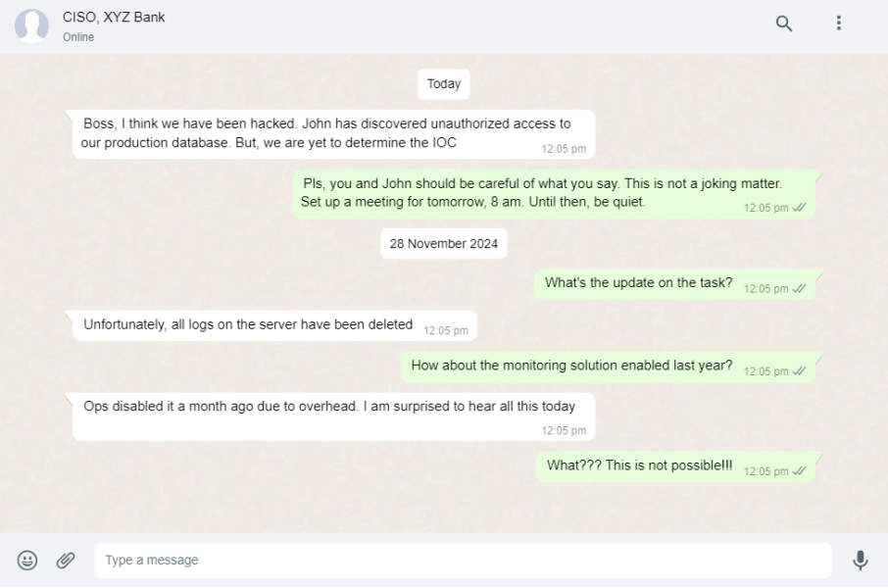Click the microphone voice message icon

[860, 561]
